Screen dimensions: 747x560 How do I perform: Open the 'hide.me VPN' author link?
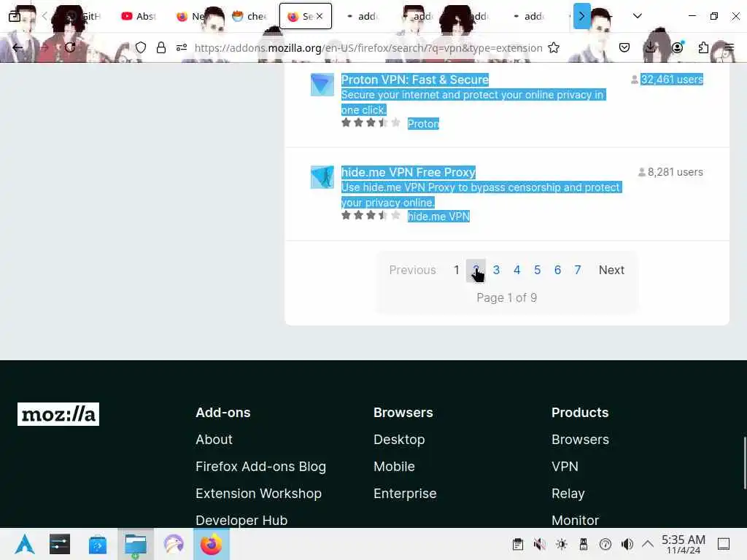tap(438, 216)
